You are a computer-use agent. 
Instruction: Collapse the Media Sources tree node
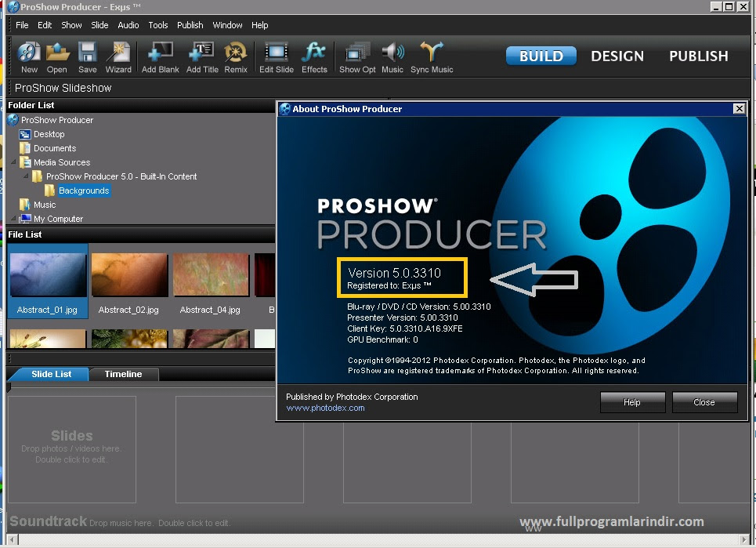13,163
